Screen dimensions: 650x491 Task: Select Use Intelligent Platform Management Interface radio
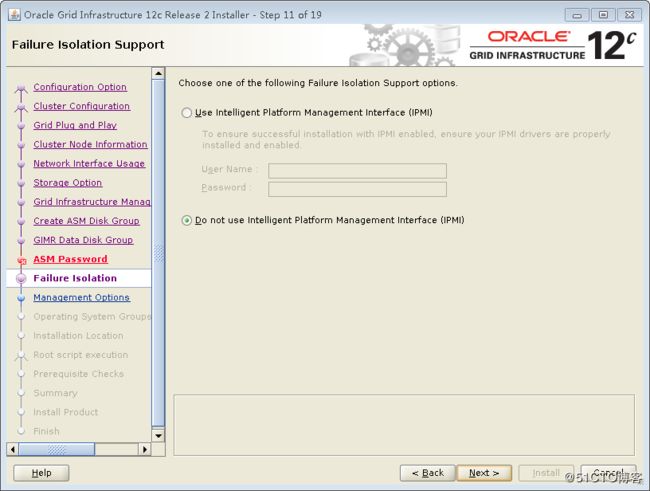point(187,113)
